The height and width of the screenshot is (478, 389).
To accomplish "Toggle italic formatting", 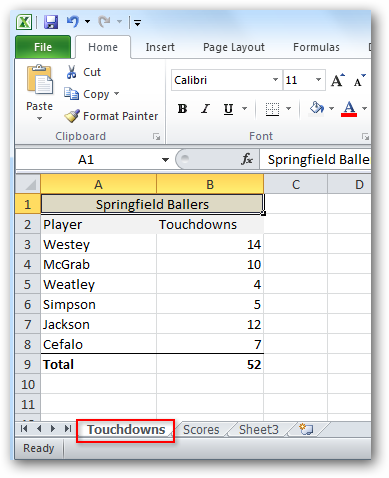I will (205, 109).
